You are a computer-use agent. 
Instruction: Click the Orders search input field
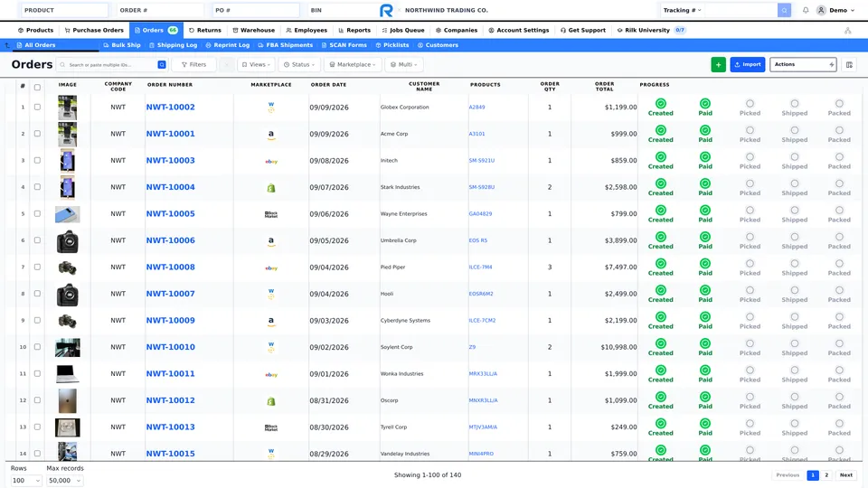(x=110, y=65)
